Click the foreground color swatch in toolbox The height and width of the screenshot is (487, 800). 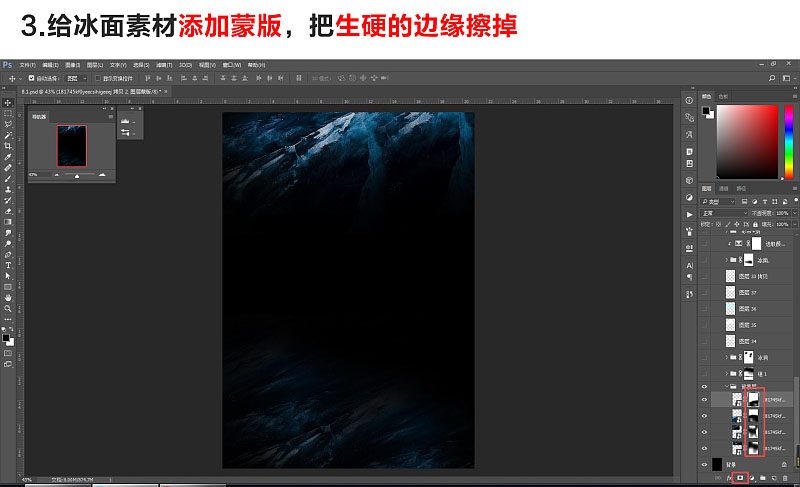(6, 338)
